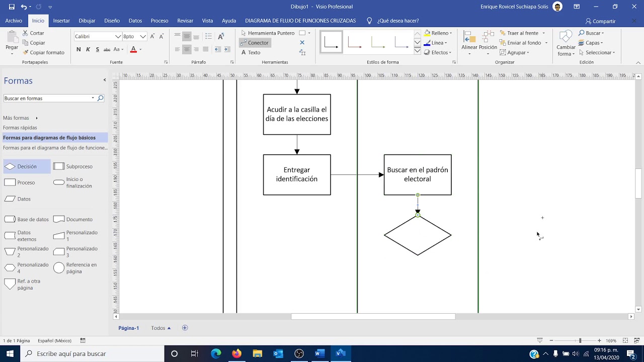The height and width of the screenshot is (362, 644).
Task: Open the Insertar ribbon tab
Action: point(61,21)
